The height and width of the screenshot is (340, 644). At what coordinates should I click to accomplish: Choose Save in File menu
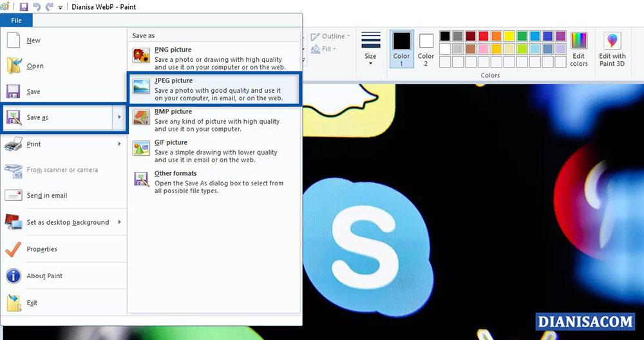[x=64, y=91]
